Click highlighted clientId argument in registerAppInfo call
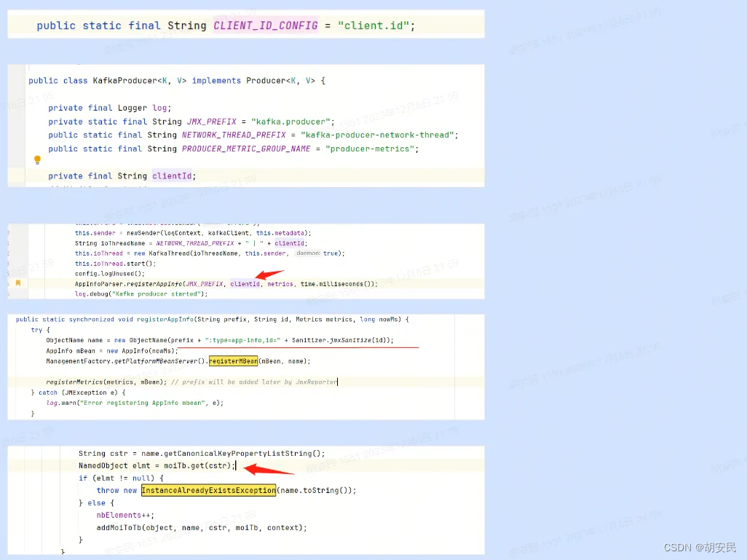The width and height of the screenshot is (747, 560). click(x=245, y=284)
